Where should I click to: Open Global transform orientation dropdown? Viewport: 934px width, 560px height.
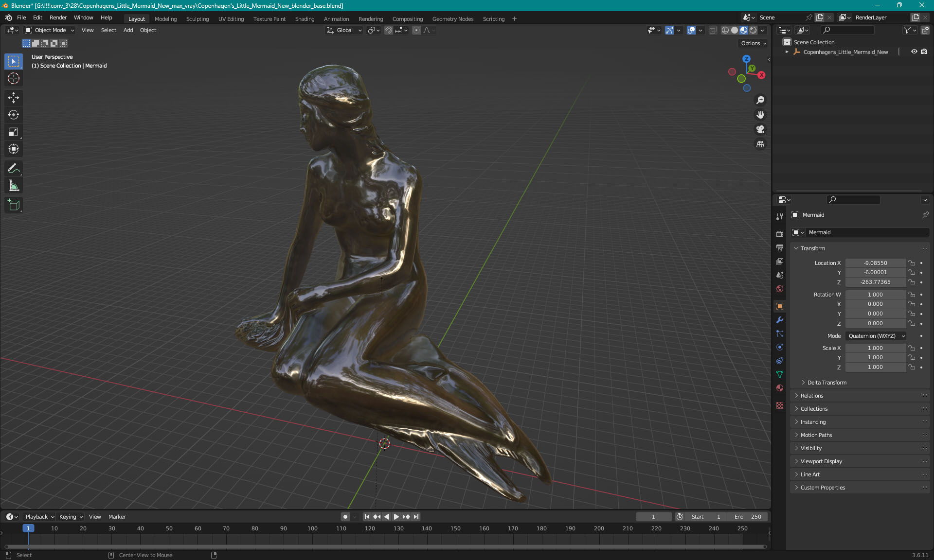click(344, 30)
